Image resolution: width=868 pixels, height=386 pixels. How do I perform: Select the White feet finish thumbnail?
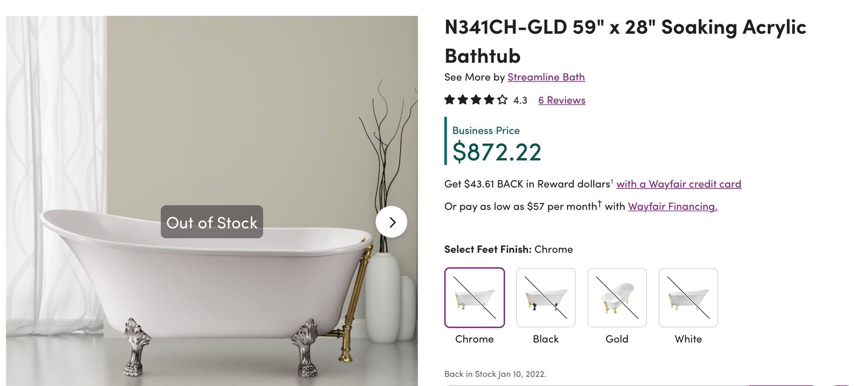point(688,297)
